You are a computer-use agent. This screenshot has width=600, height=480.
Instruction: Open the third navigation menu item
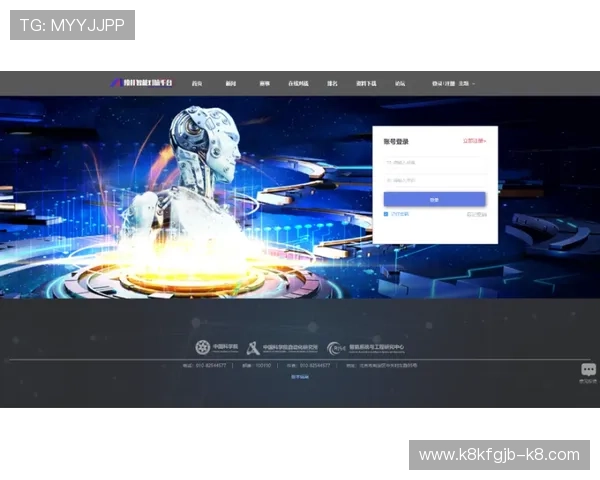point(264,83)
